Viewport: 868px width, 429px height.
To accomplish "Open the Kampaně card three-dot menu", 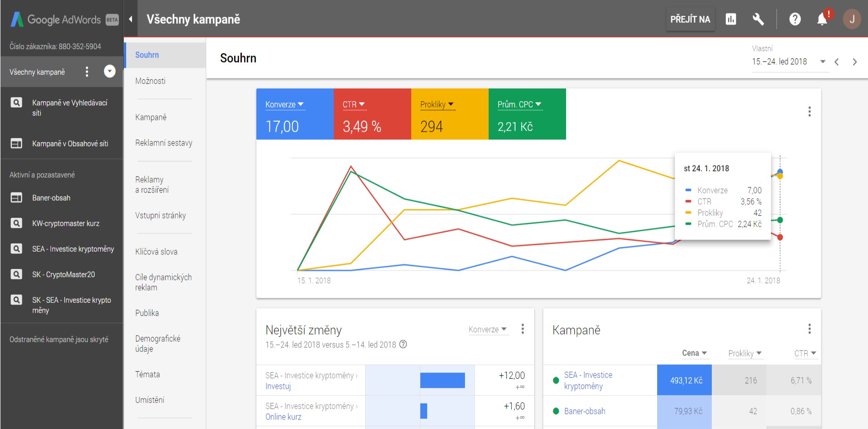I will tap(809, 329).
